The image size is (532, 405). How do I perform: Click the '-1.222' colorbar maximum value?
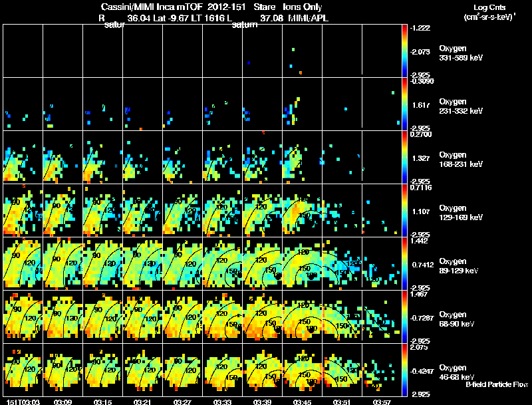[420, 28]
